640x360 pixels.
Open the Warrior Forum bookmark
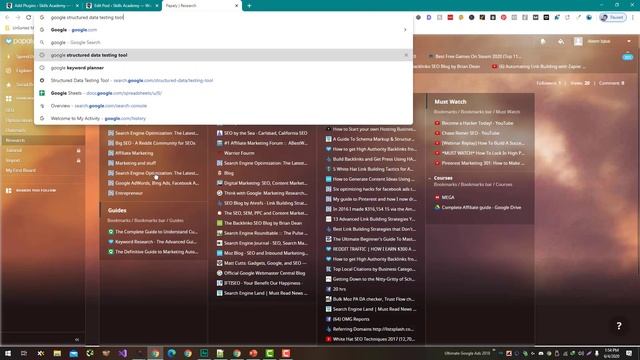[239, 153]
